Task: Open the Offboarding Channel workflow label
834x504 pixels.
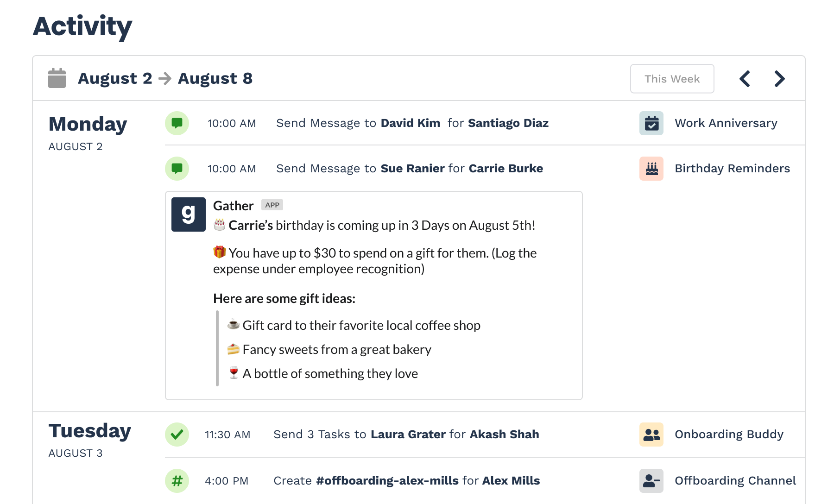Action: click(735, 481)
